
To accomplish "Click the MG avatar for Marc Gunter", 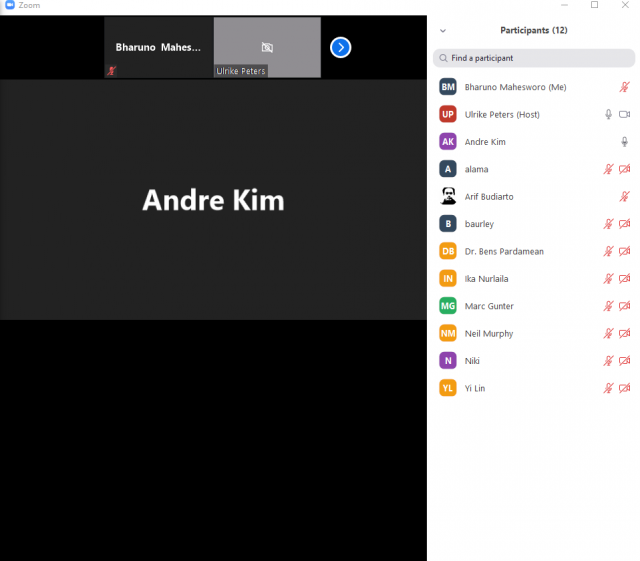I will click(448, 305).
